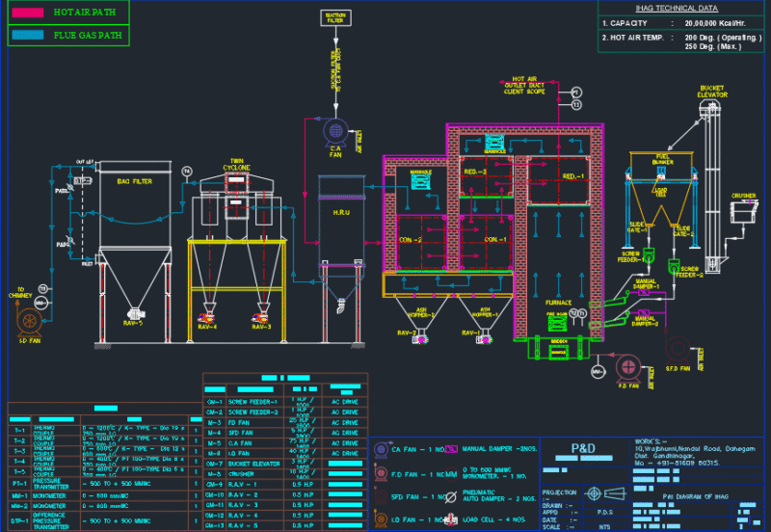The height and width of the screenshot is (532, 771).
Task: Select the Manual Damper-1 symbol
Action: point(644,293)
